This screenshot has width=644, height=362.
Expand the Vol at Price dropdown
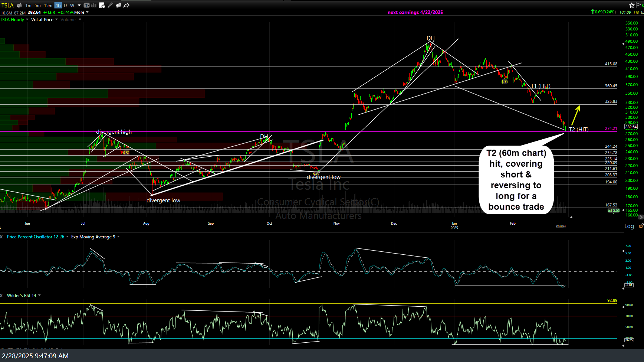pos(56,19)
